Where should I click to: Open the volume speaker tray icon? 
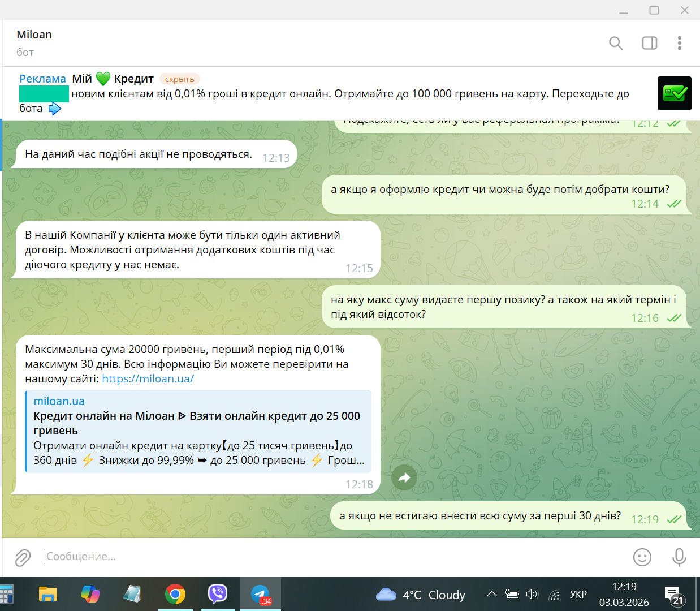(x=532, y=594)
